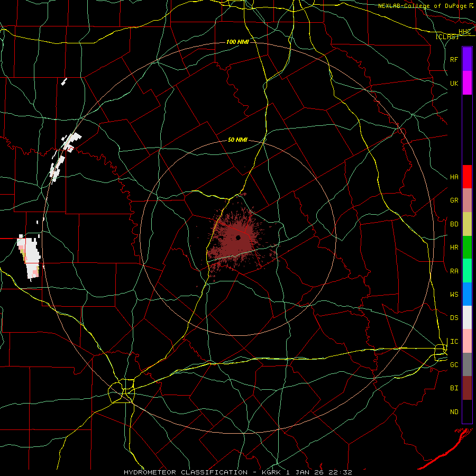Click the IC legend label
The height and width of the screenshot is (476, 476).
coord(454,342)
